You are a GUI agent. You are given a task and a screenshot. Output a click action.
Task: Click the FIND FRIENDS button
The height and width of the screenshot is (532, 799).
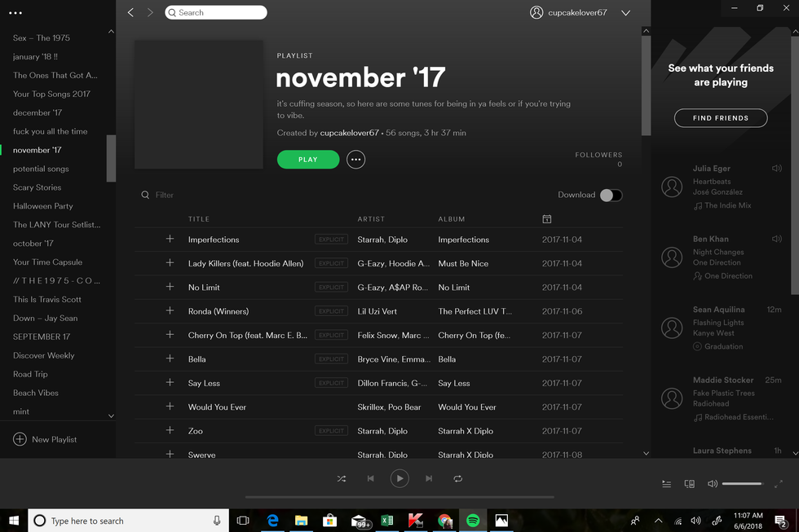click(721, 118)
